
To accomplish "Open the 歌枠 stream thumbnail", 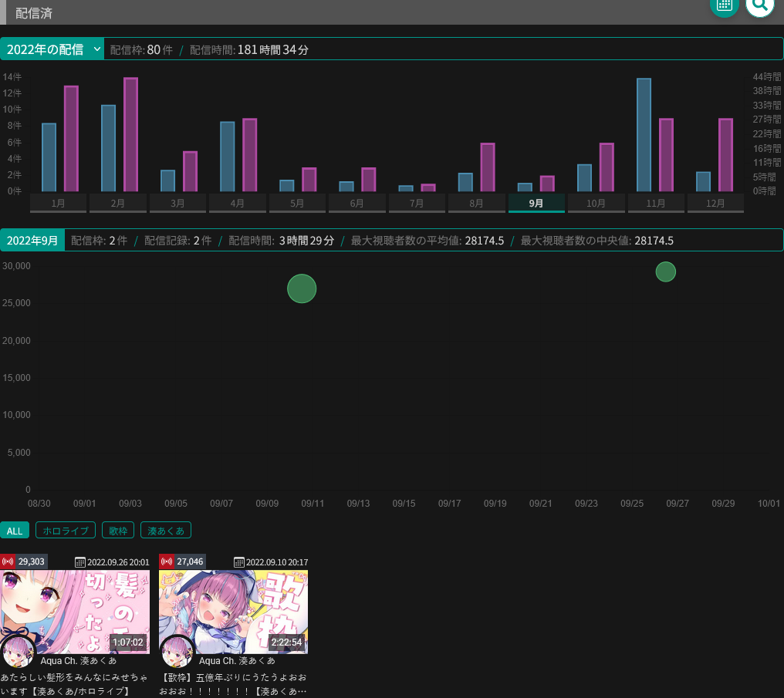I will tap(234, 612).
